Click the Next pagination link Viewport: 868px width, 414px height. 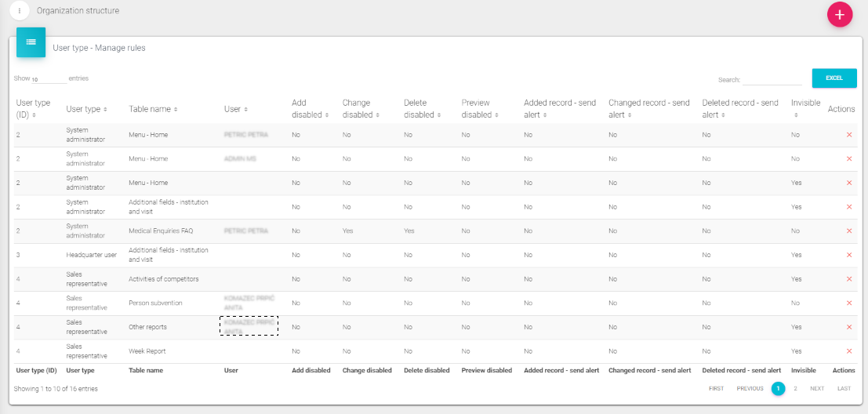point(817,389)
